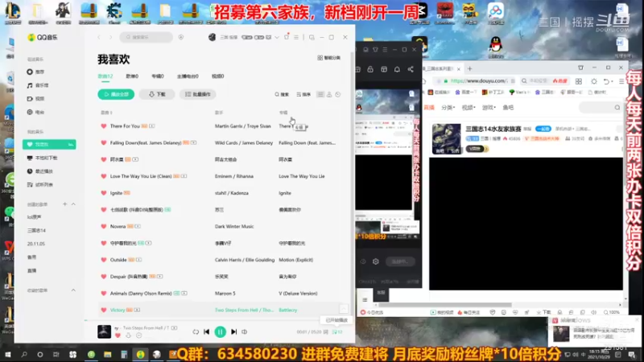Switch to the time view icon
This screenshot has width=644, height=362.
coord(338,94)
